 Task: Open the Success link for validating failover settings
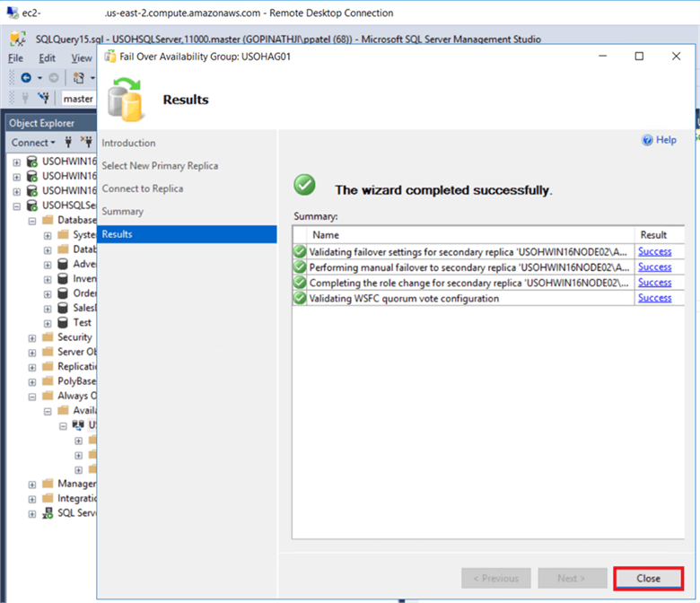pos(654,252)
